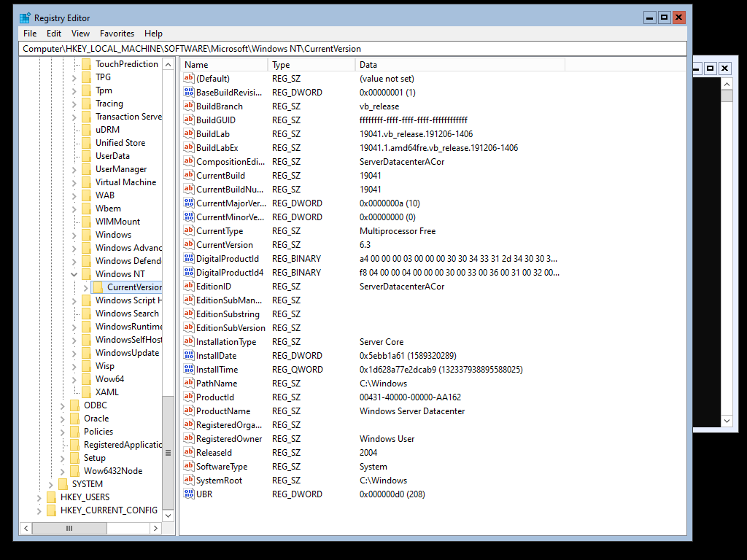This screenshot has width=747, height=560.
Task: Click the tree pane horizontal scrollbar thumb
Action: [x=69, y=528]
